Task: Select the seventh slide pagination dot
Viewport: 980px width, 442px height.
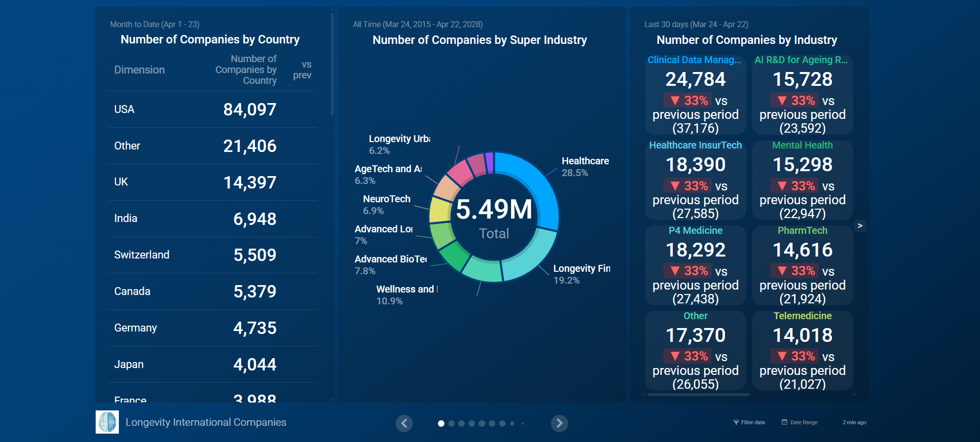Action: coord(502,423)
